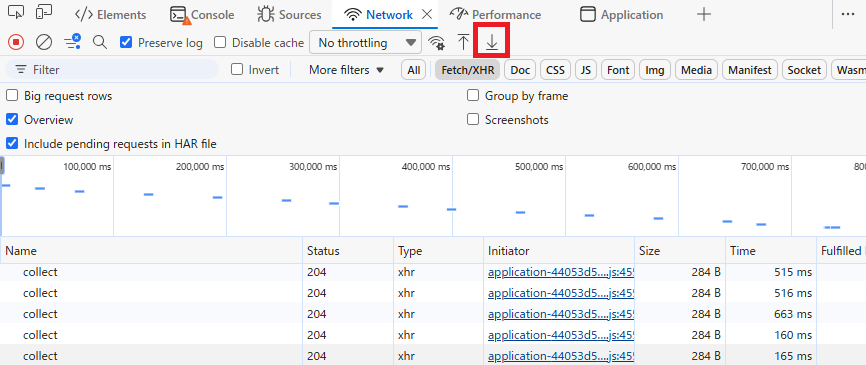866x365 pixels.
Task: Select the collect request taking 663 ms
Action: coord(433,314)
